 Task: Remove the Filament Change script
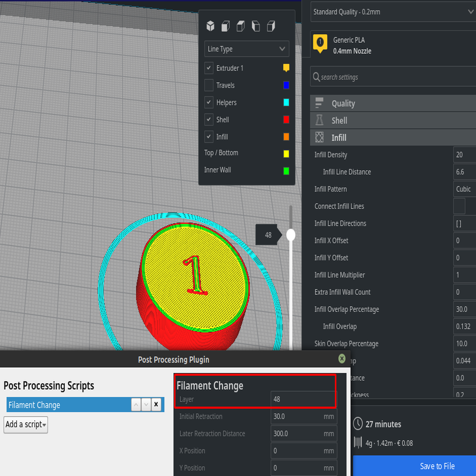[x=156, y=405]
